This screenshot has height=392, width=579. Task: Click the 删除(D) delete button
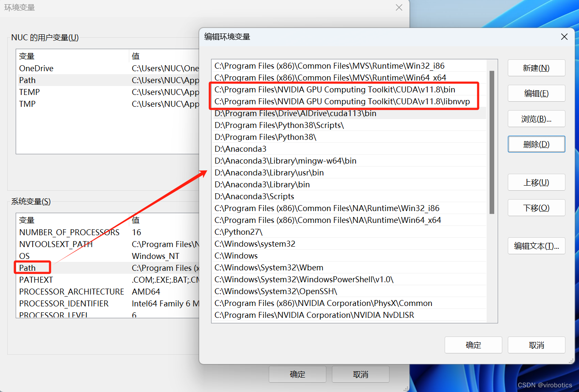(536, 144)
